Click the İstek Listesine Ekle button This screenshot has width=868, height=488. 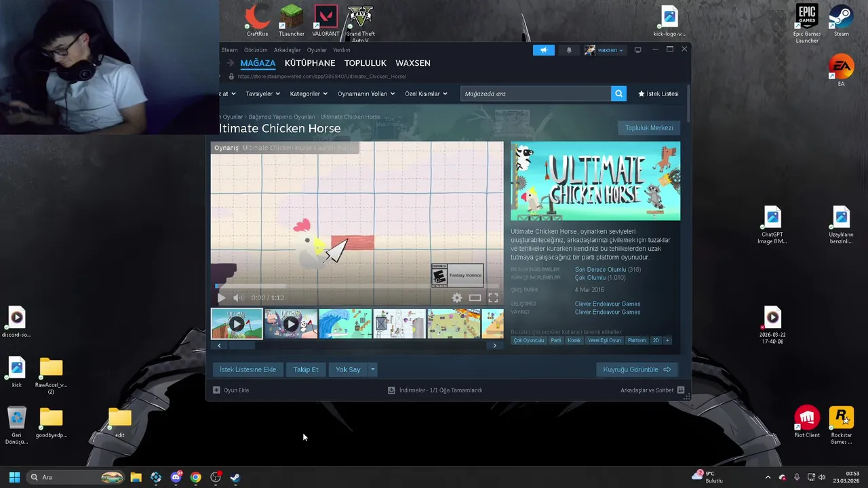click(248, 369)
